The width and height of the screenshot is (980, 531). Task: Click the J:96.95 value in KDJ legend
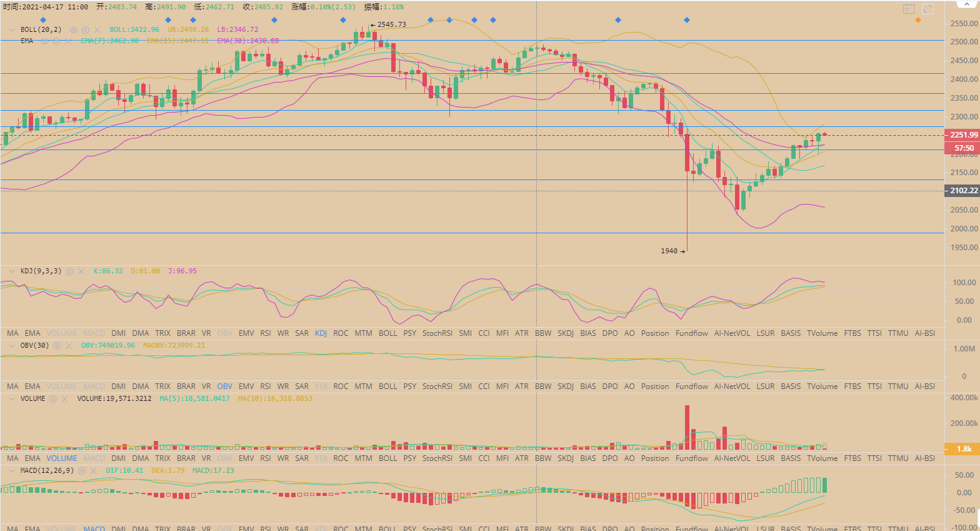182,271
